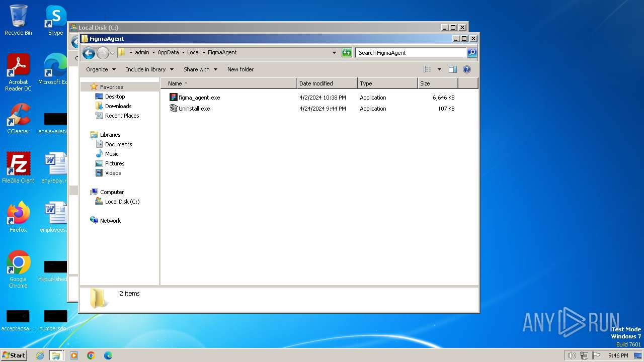Select the employees Word document on desktop
The height and width of the screenshot is (362, 644).
tap(55, 217)
